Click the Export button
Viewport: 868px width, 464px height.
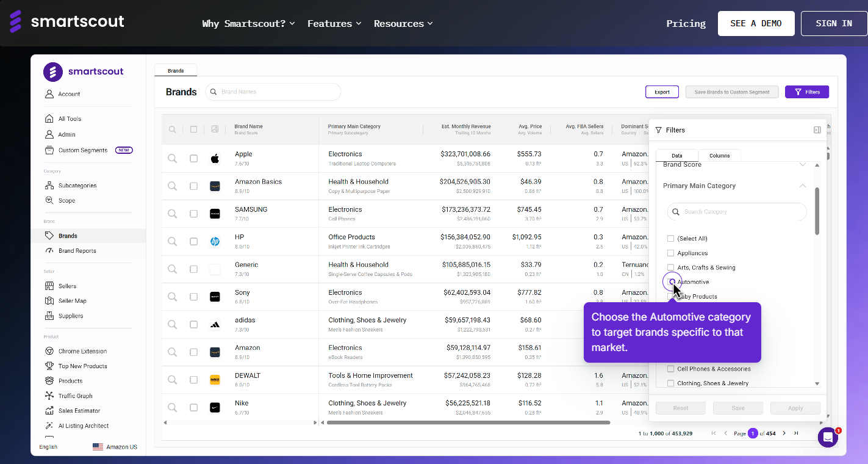(x=662, y=92)
